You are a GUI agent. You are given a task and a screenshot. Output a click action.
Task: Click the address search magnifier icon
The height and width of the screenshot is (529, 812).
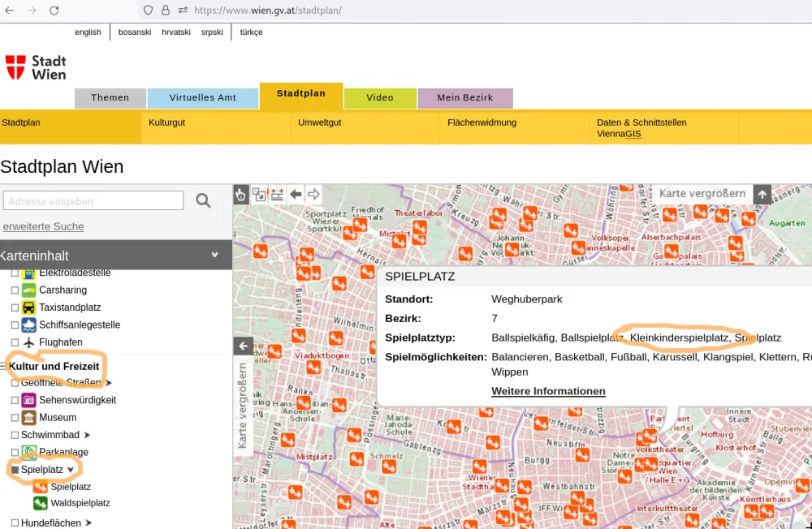coord(203,201)
